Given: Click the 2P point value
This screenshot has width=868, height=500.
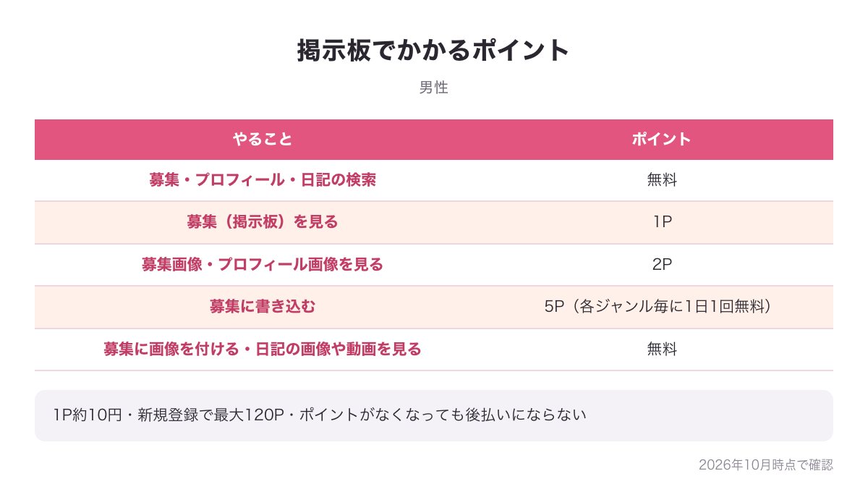Looking at the screenshot, I should [662, 265].
